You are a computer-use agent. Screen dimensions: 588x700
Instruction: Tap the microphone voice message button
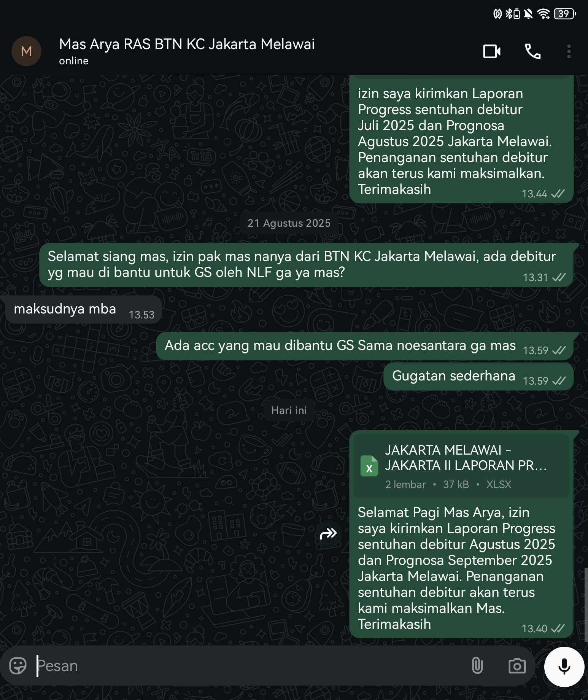[564, 667]
